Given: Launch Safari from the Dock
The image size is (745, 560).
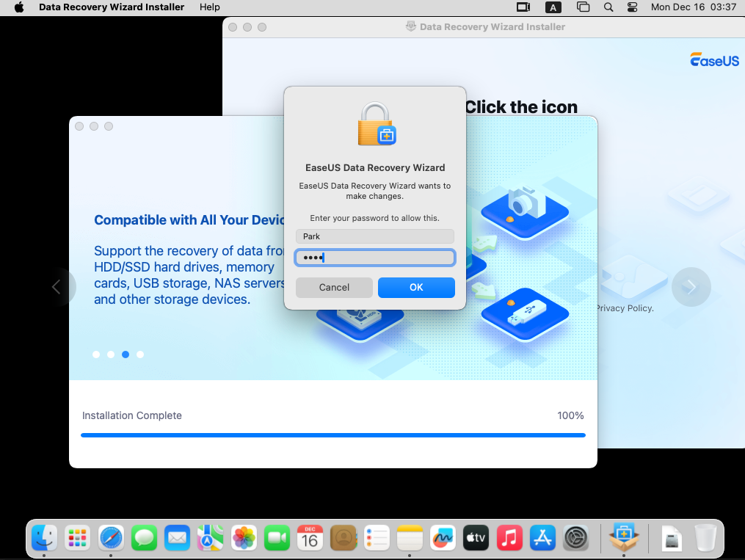Looking at the screenshot, I should [111, 538].
